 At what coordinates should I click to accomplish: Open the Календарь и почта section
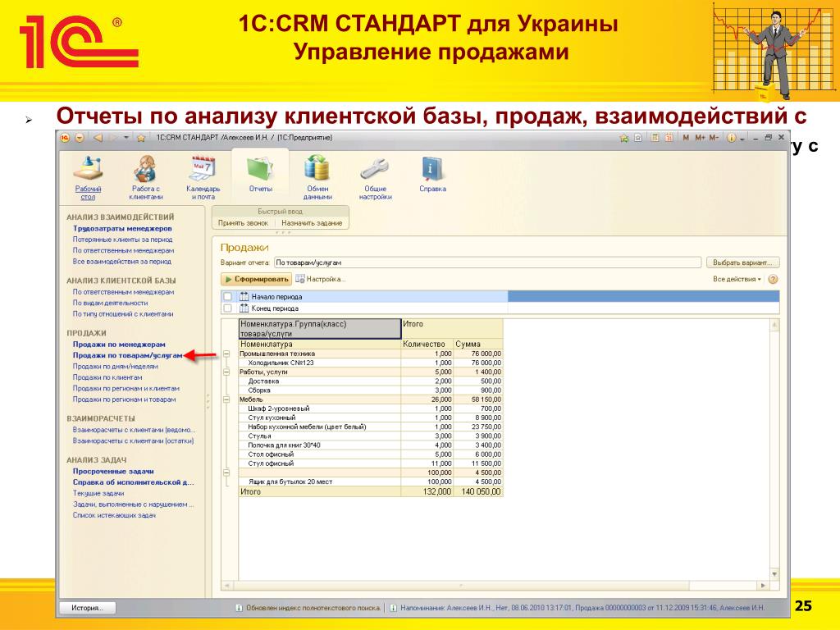pos(203,177)
